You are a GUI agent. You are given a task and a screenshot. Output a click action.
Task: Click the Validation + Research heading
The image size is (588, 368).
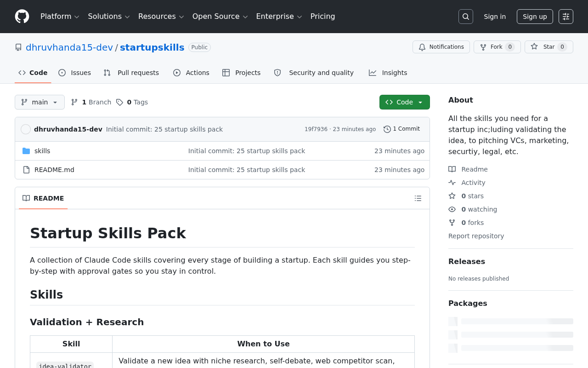click(x=87, y=322)
